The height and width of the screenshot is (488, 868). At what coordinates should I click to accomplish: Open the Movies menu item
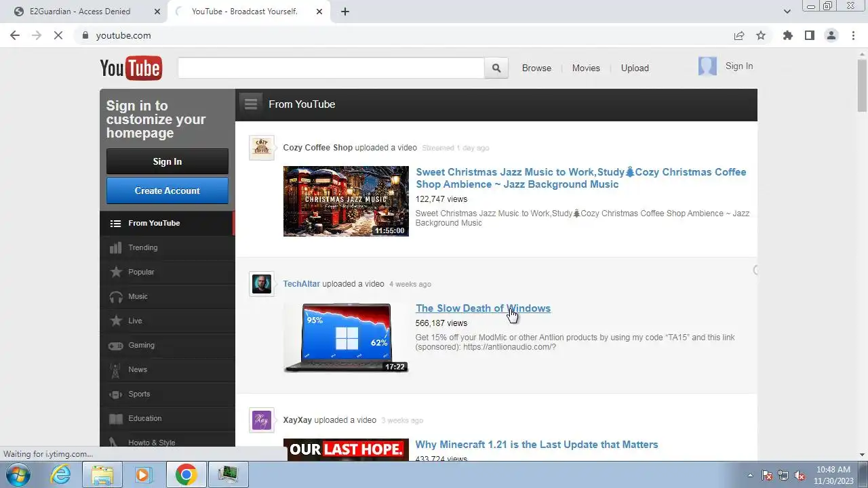586,68
